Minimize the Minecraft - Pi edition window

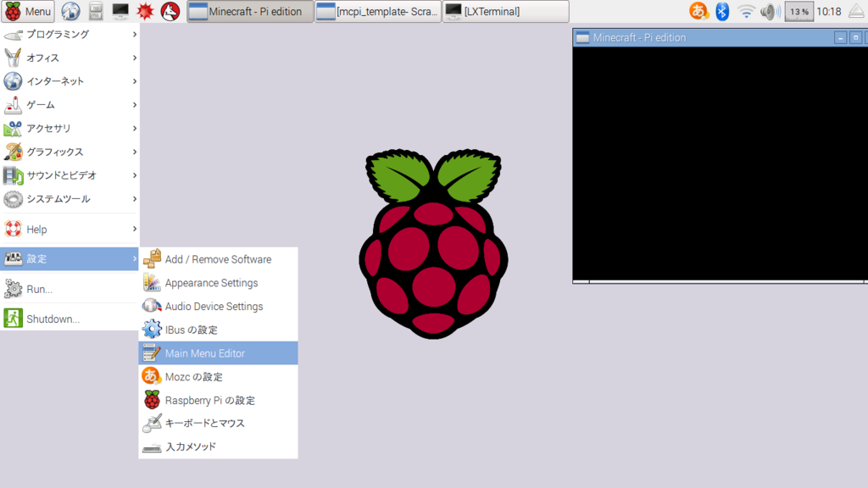coord(840,37)
